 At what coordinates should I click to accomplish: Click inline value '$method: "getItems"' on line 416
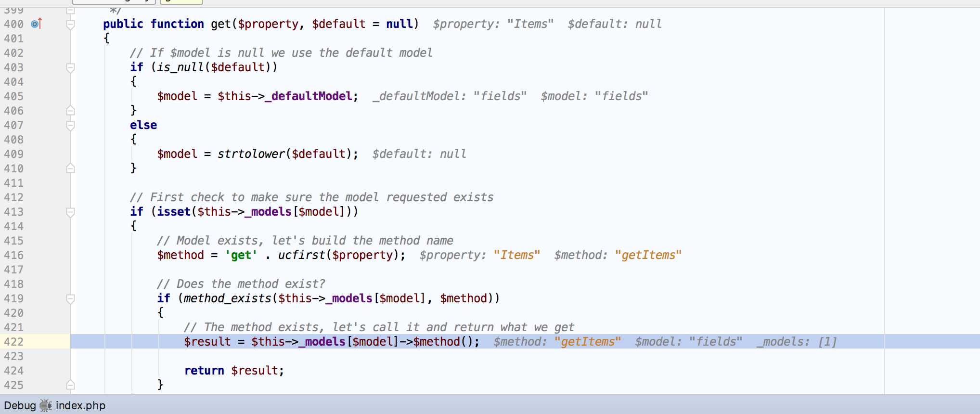click(618, 255)
